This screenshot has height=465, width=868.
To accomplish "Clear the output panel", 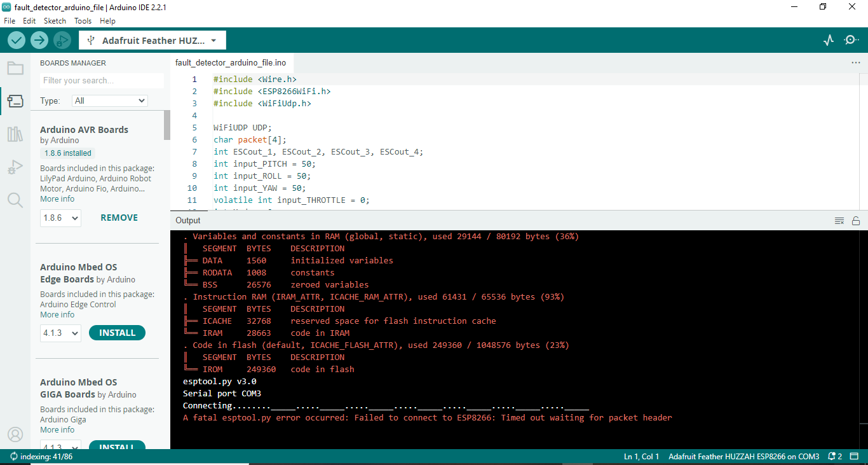I will point(839,221).
